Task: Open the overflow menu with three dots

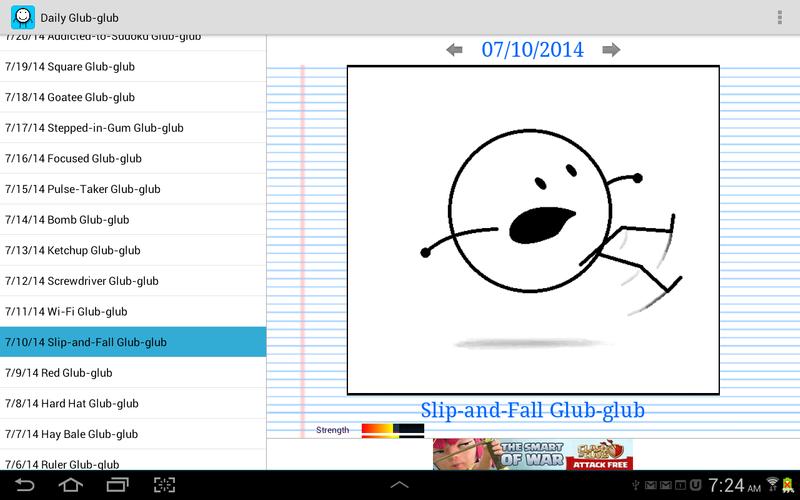Action: pyautogui.click(x=780, y=17)
